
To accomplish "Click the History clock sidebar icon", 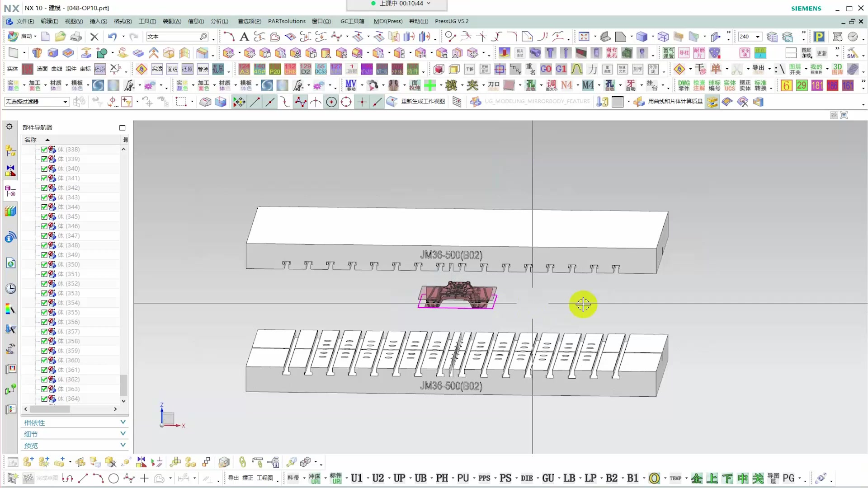I will [x=10, y=289].
